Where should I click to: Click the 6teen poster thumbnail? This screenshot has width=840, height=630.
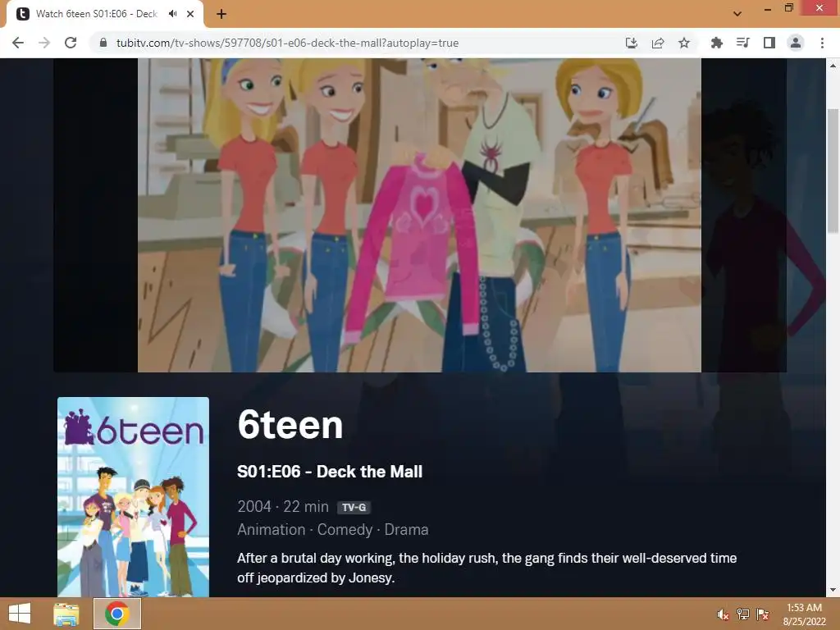[x=134, y=496]
